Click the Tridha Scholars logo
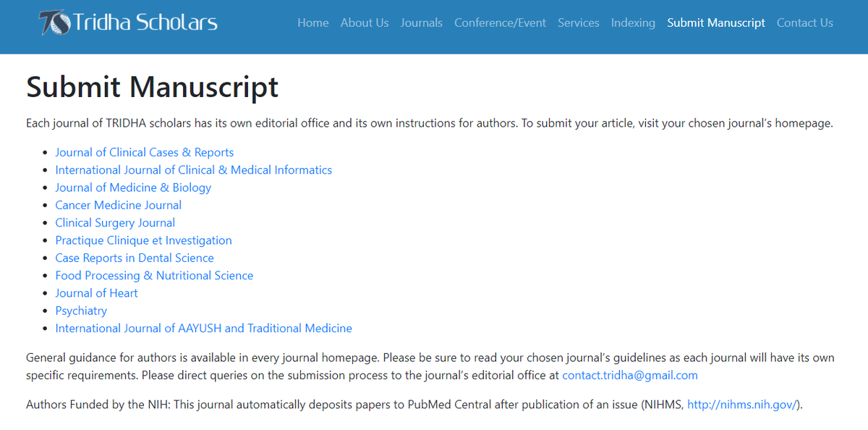 [x=128, y=22]
